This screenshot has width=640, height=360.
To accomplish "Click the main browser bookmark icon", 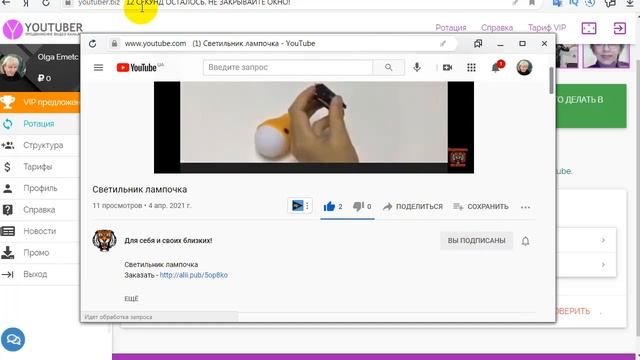I will [x=532, y=3].
